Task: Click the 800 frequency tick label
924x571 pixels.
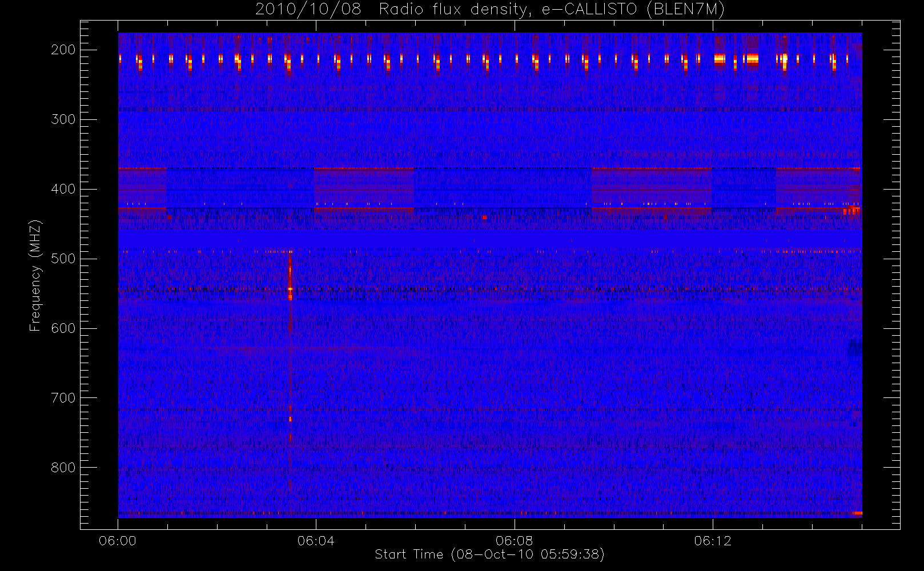Action: (x=63, y=468)
